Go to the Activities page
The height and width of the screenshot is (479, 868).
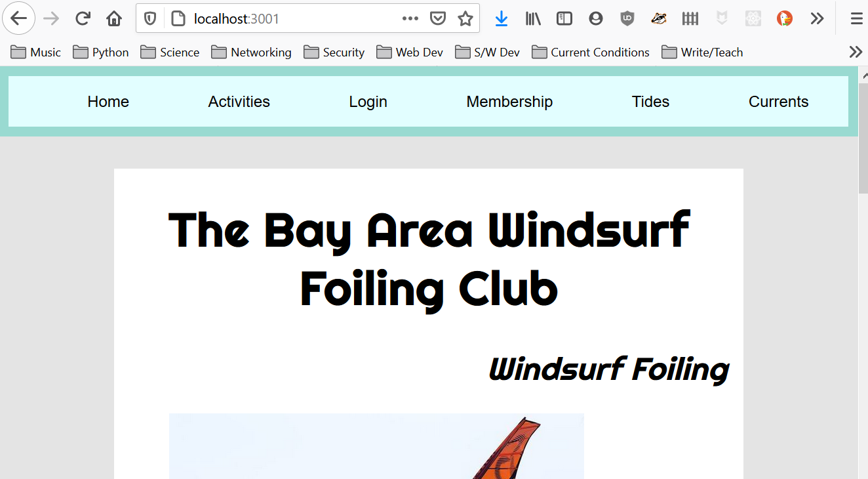pos(239,102)
